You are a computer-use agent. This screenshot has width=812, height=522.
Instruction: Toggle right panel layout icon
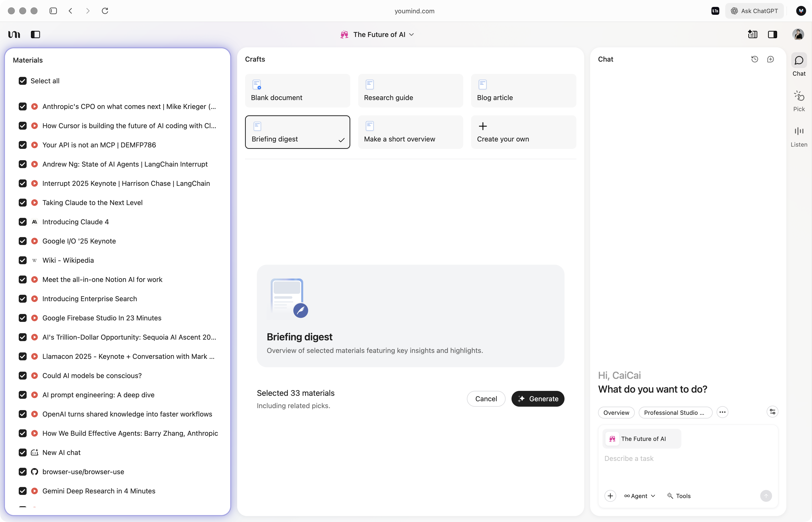click(x=772, y=35)
